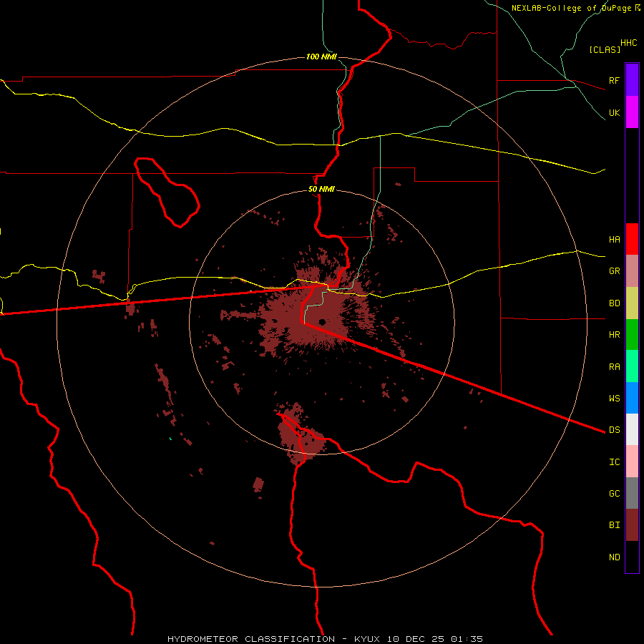644x644 pixels.
Task: Click the light green RA legend swatch
Action: pyautogui.click(x=632, y=366)
